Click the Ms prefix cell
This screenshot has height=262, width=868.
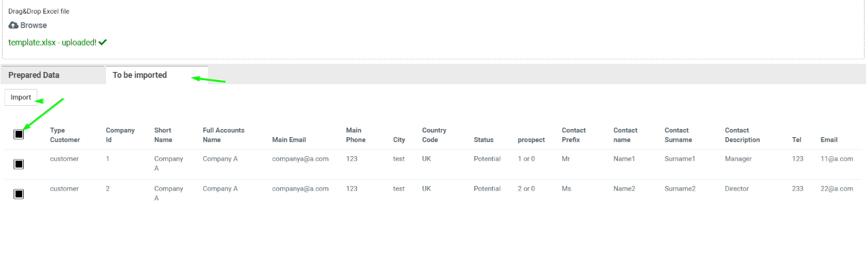tap(567, 189)
